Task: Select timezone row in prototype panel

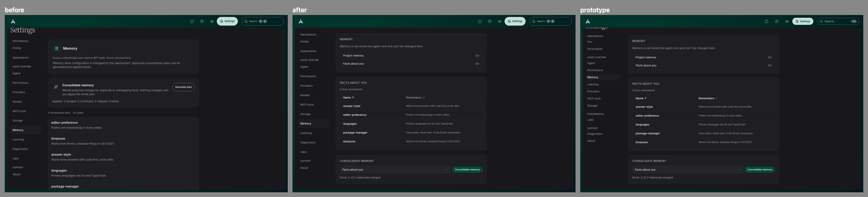Action: [x=704, y=142]
